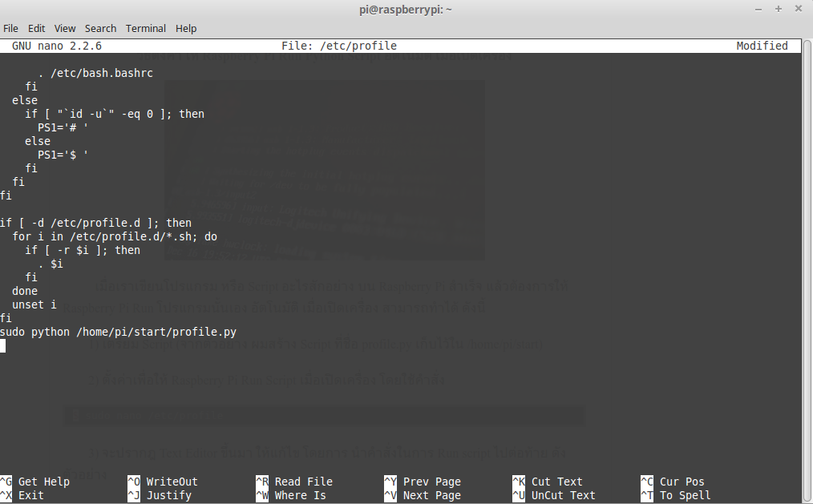Click the Next Page shortcut label

pyautogui.click(x=431, y=495)
